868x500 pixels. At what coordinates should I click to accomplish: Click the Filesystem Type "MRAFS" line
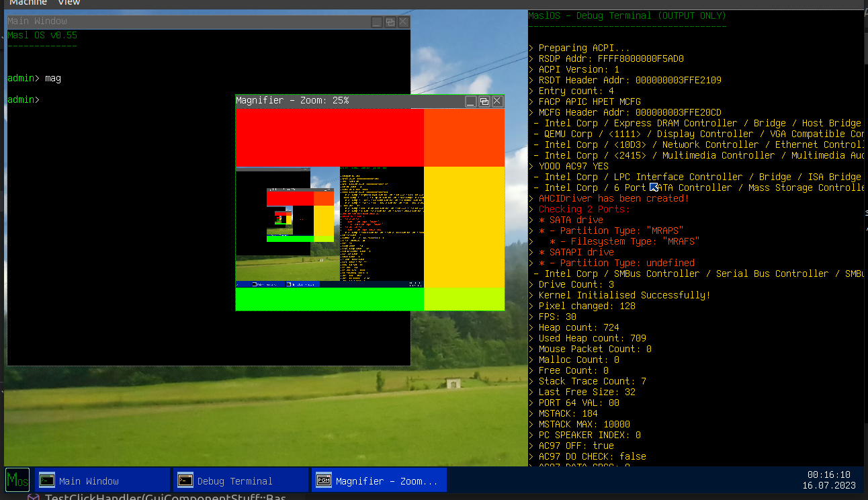point(614,241)
